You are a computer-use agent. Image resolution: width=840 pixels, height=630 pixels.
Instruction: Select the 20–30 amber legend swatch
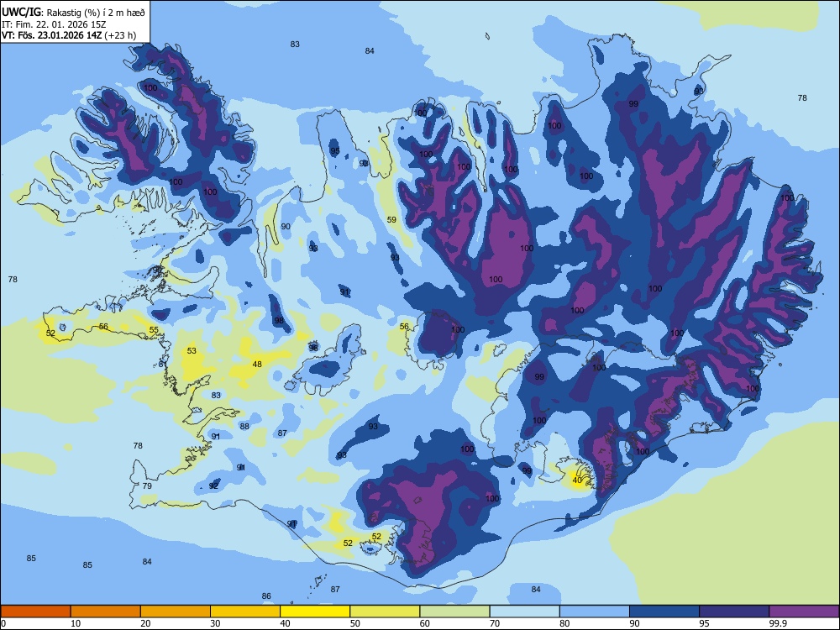pyautogui.click(x=176, y=612)
